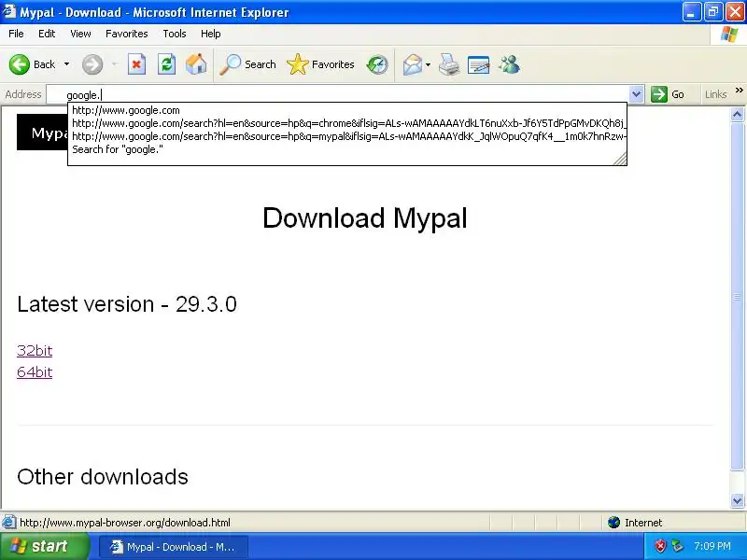This screenshot has height=560, width=747.
Task: Click the Mypal logo in page header
Action: pyautogui.click(x=43, y=133)
